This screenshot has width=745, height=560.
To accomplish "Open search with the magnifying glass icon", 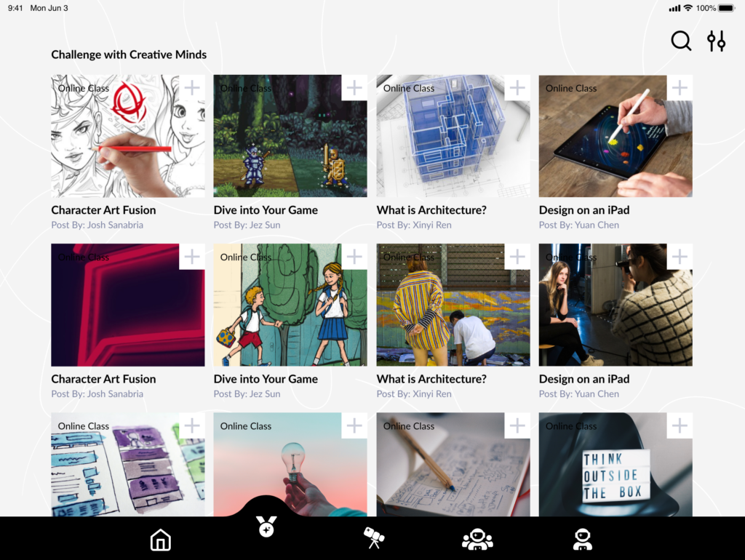I will point(681,41).
